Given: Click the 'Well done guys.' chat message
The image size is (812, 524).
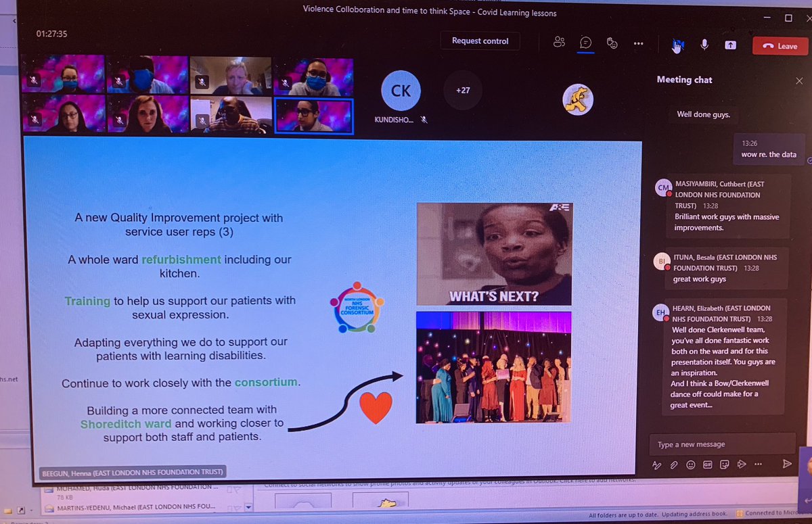Looking at the screenshot, I should point(703,114).
